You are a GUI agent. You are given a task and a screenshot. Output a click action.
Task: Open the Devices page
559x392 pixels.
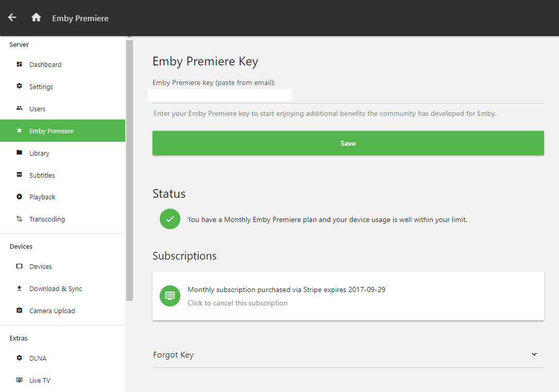pos(63,266)
